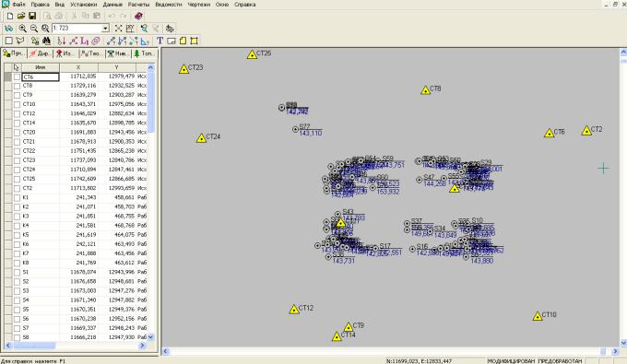Image resolution: width=627 pixels, height=364 pixels.
Task: Click the previous view magnifier icon
Action: (x=144, y=29)
